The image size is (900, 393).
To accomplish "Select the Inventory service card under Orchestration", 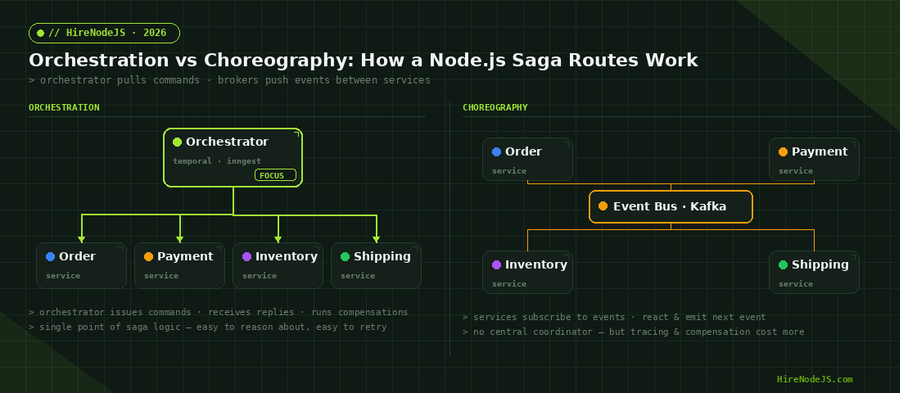I will tap(277, 266).
